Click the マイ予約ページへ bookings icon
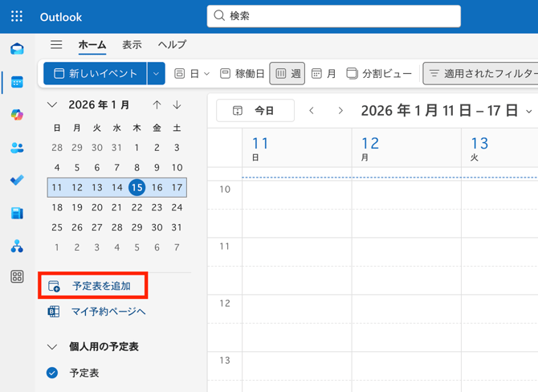 (54, 312)
